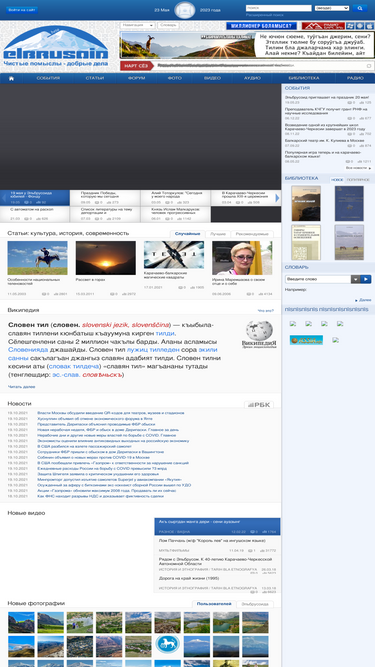375x667 pixels.
Task: Click the Далее link under the dictionary
Action: point(365,300)
